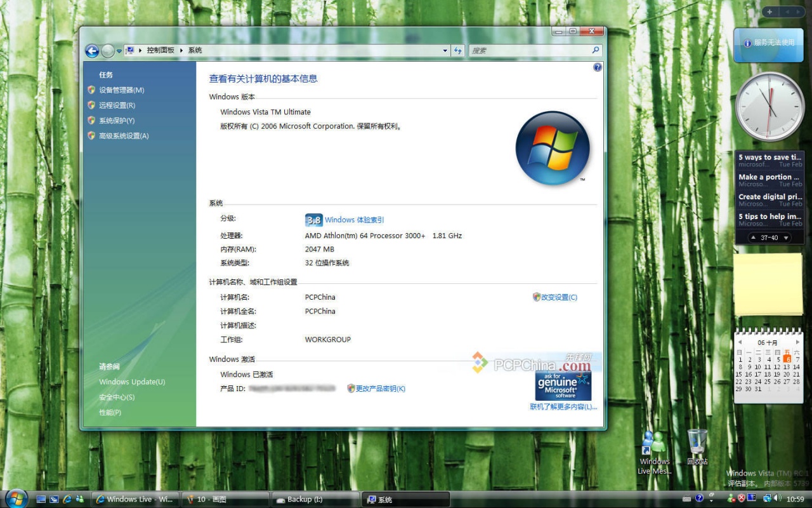Viewport: 812px width, 508px height.
Task: Expand the address bar history dropdown
Action: point(445,50)
